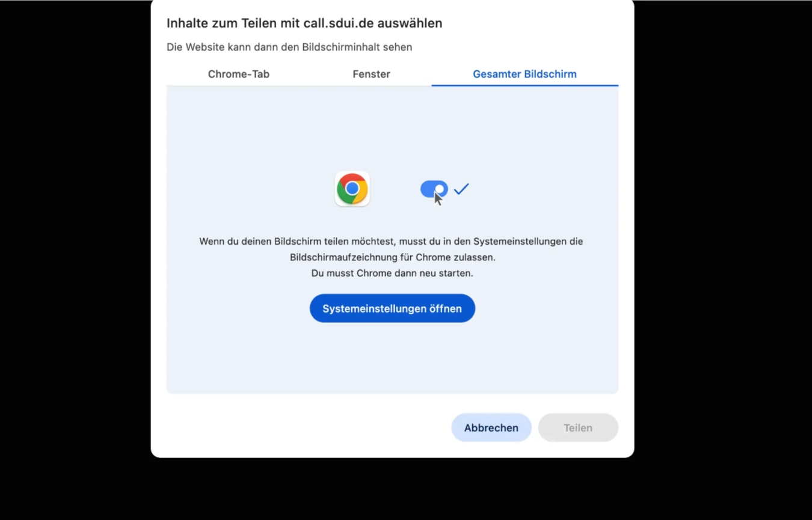Click the mouse cursor graphic on the switch

[438, 198]
